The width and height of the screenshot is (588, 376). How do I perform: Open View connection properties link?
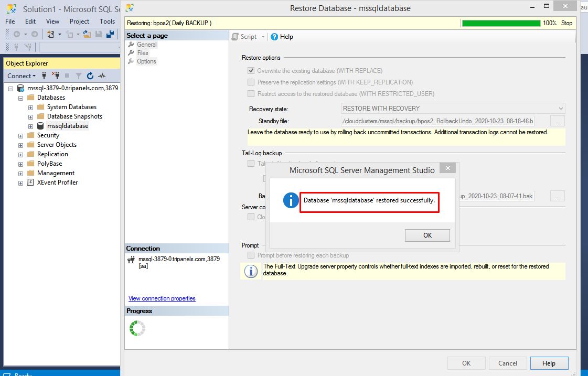click(162, 298)
